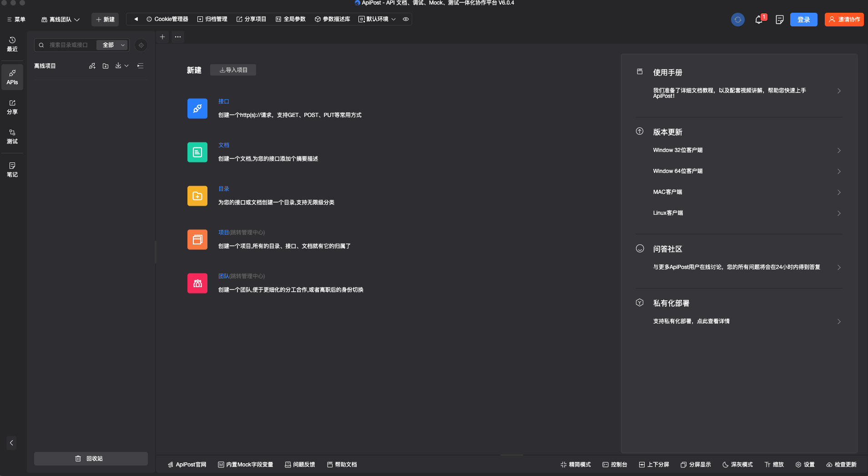Image resolution: width=868 pixels, height=476 pixels.
Task: Open the 分享 share sidebar panel
Action: tap(12, 107)
